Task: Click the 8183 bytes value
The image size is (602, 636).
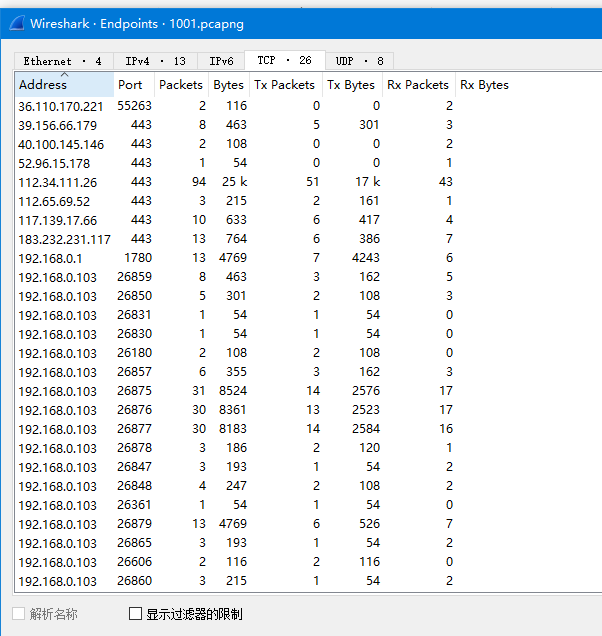Action: point(233,429)
